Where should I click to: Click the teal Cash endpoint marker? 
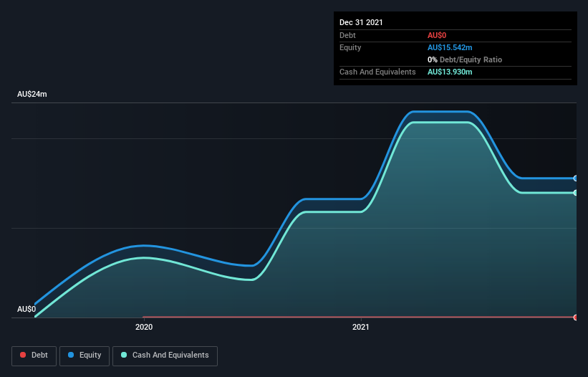point(576,193)
